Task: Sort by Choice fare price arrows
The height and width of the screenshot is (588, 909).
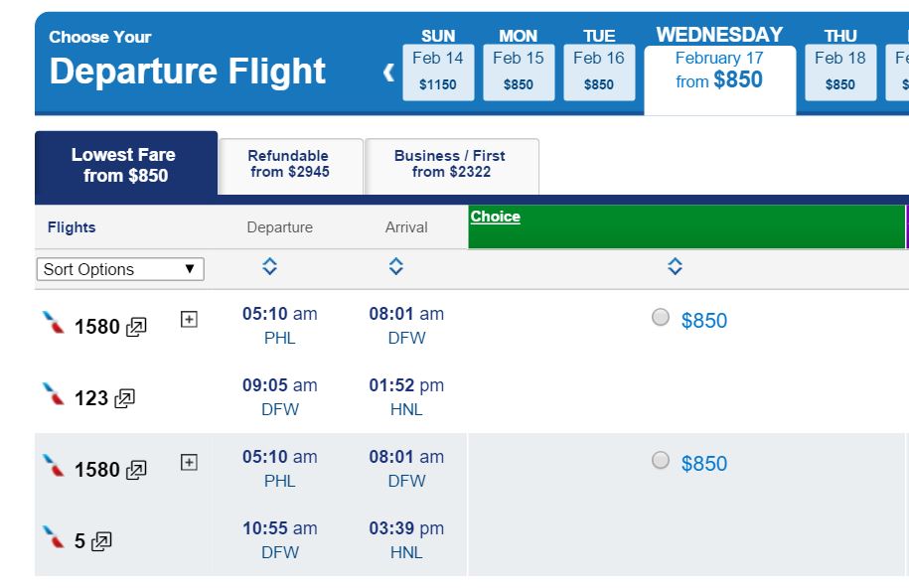Action: pos(675,266)
